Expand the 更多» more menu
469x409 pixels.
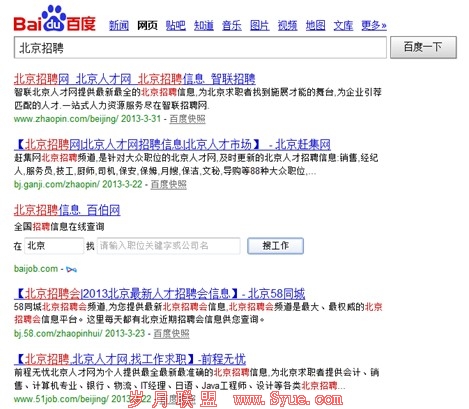click(374, 25)
